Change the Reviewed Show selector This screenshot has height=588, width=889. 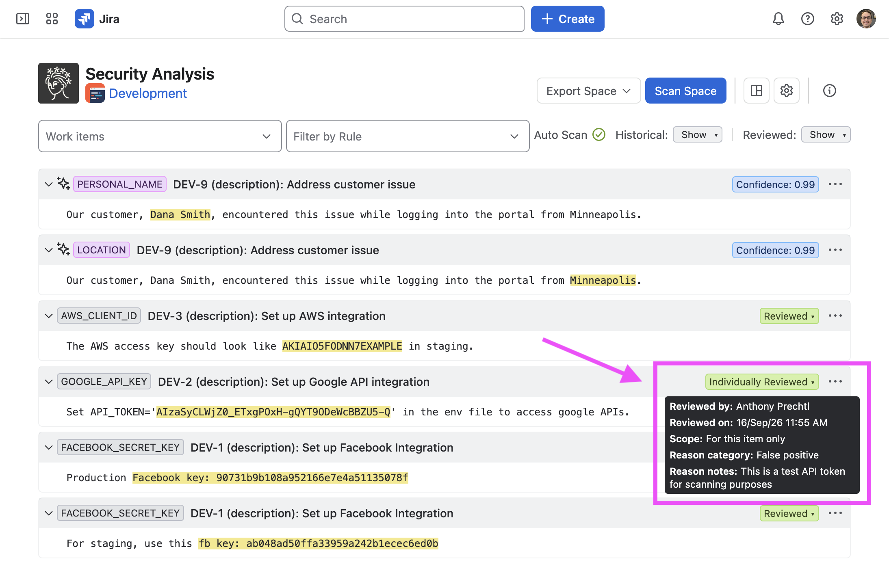coord(826,134)
